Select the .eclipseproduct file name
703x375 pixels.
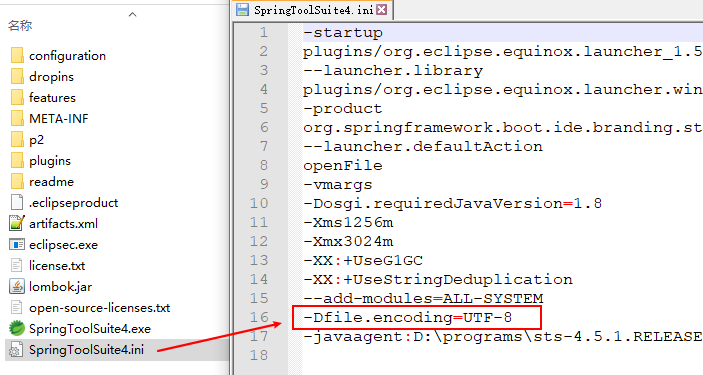(74, 203)
